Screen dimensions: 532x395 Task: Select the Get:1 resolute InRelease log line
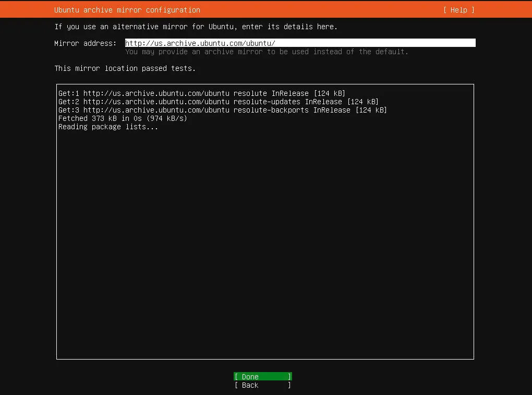[x=201, y=93]
